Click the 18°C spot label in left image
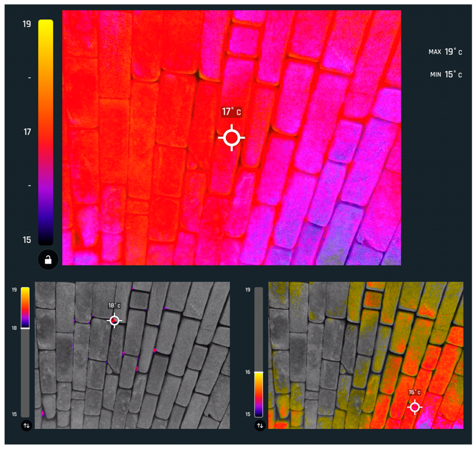This screenshot has width=476, height=449. pyautogui.click(x=115, y=306)
